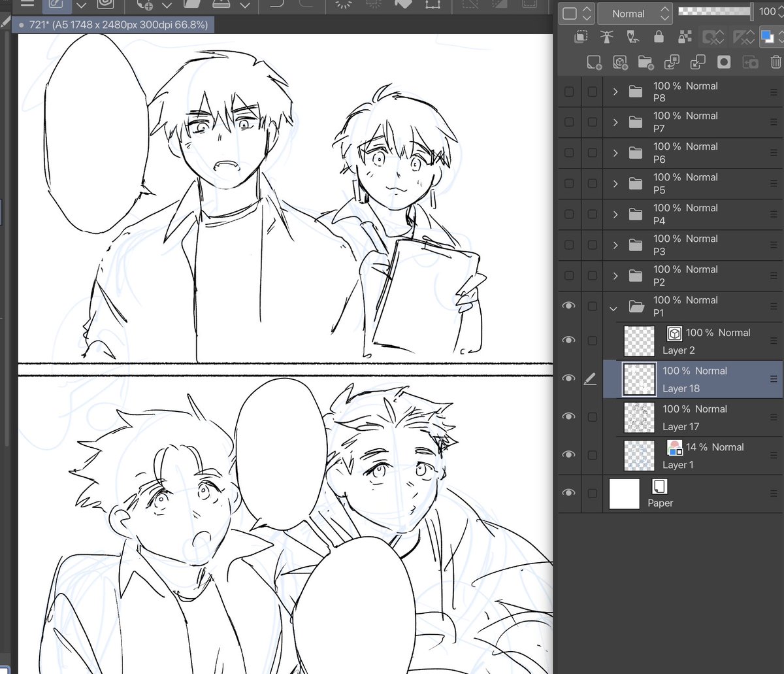Apply mask to layer icon
784x674 pixels.
[x=750, y=63]
